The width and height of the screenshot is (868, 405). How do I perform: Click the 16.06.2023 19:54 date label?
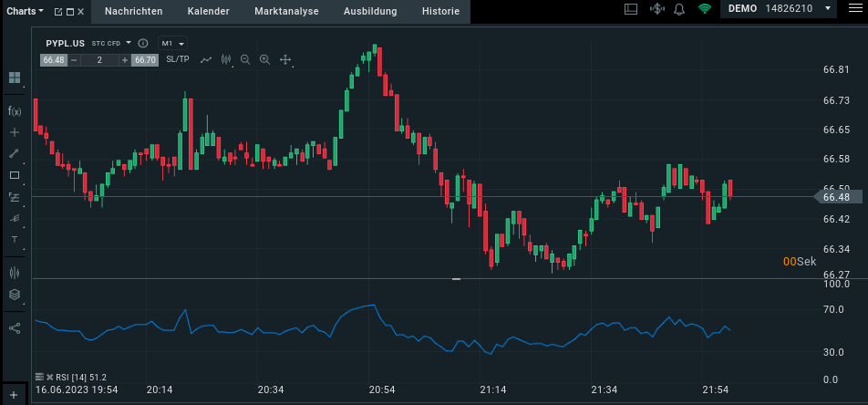[x=77, y=389]
